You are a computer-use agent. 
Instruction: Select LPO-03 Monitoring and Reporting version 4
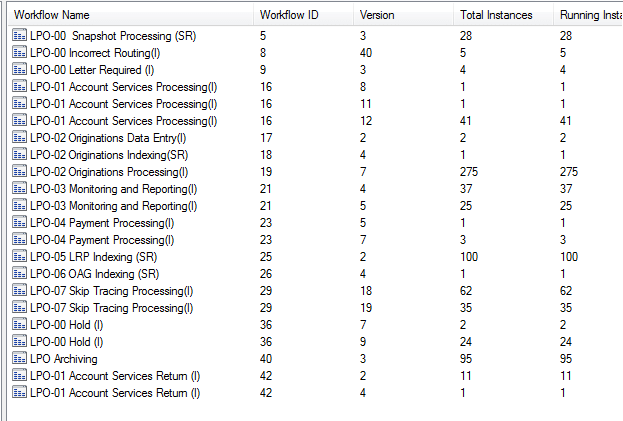click(x=315, y=189)
